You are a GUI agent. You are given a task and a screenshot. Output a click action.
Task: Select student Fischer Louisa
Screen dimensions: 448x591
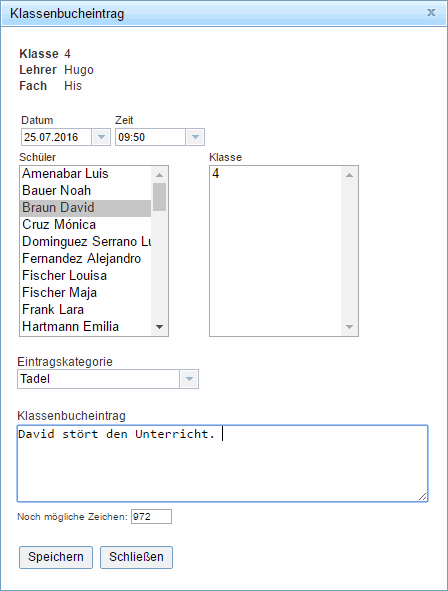click(x=86, y=275)
